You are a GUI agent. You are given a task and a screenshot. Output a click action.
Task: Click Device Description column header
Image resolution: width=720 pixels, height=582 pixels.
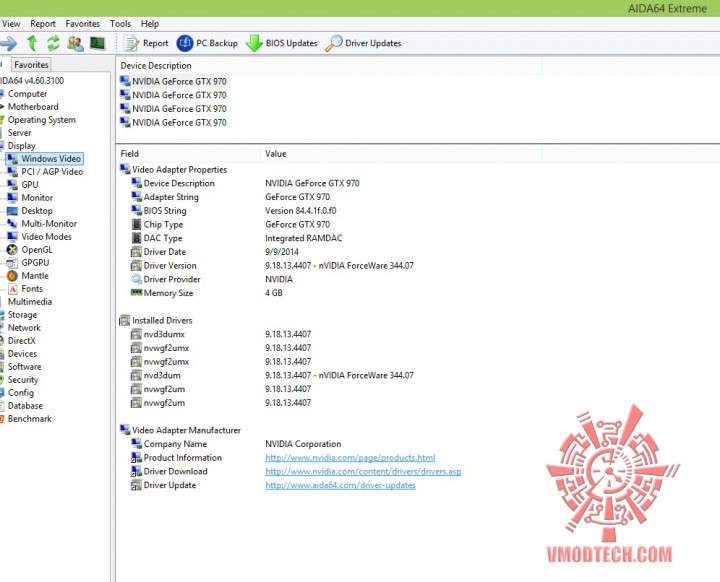(x=329, y=65)
